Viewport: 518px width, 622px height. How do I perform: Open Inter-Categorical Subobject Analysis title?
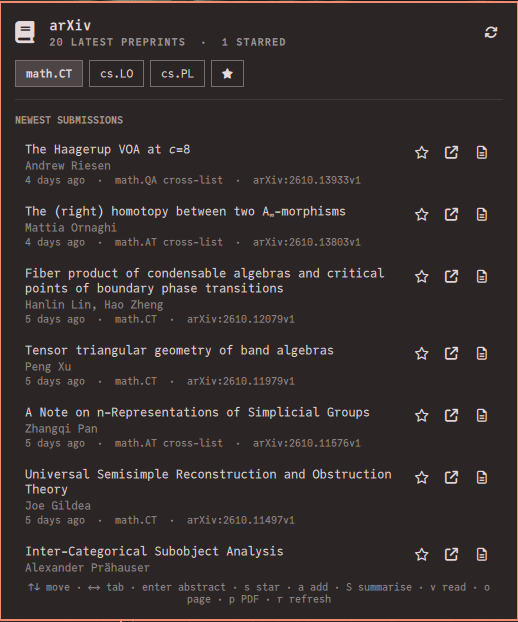point(154,551)
